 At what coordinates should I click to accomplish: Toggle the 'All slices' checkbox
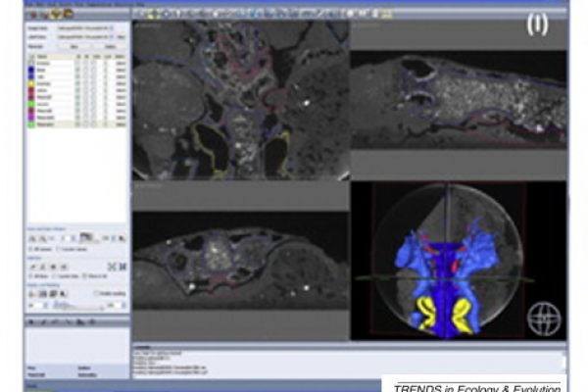[x=31, y=277]
